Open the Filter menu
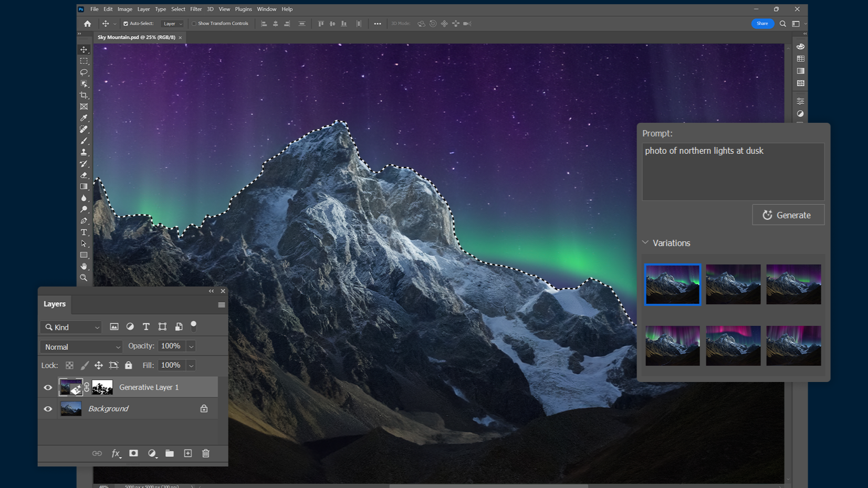This screenshot has height=488, width=868. (196, 9)
